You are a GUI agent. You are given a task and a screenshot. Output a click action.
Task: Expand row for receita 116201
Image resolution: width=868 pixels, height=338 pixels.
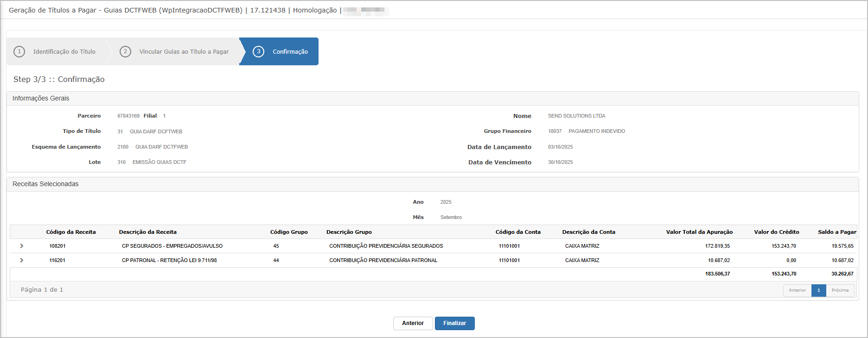[x=22, y=260]
